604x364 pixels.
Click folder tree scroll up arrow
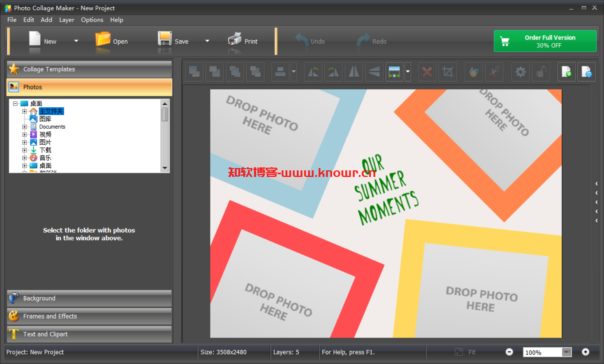(x=165, y=104)
